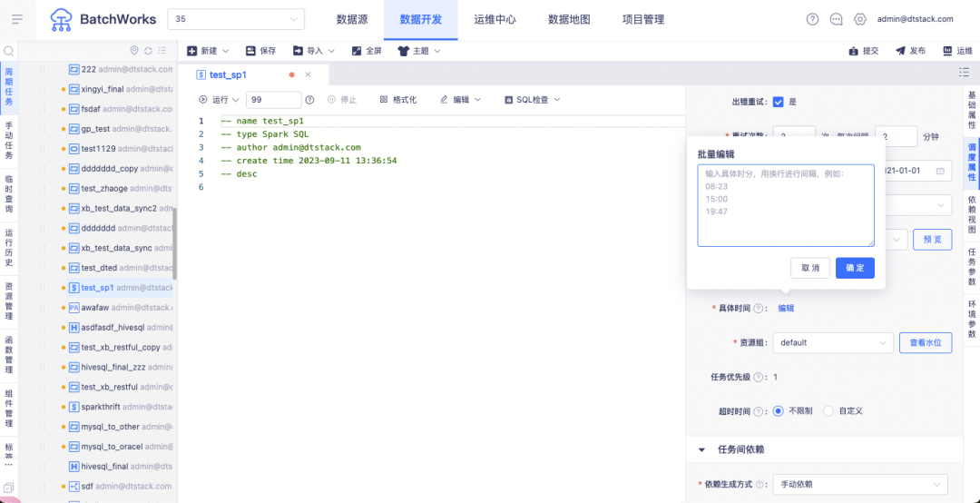The width and height of the screenshot is (980, 503).
Task: Select 自定义 timeout radio option
Action: pyautogui.click(x=828, y=411)
